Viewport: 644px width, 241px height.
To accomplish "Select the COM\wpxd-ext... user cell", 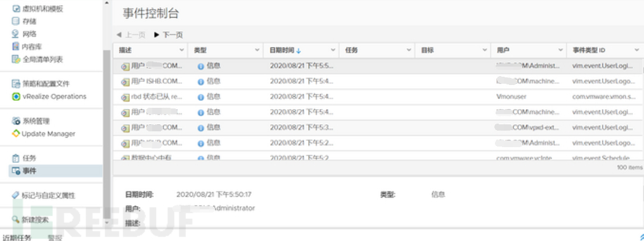I will [527, 127].
